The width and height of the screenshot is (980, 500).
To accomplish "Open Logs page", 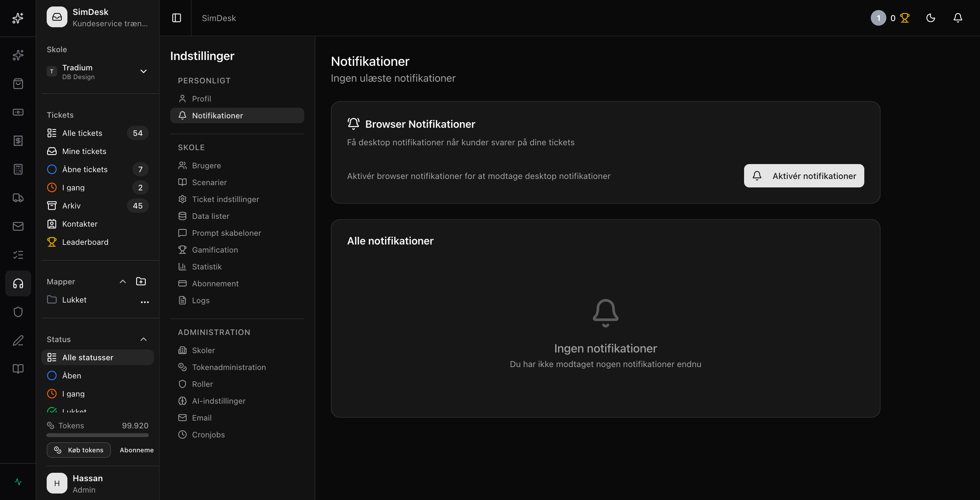I will (237, 301).
